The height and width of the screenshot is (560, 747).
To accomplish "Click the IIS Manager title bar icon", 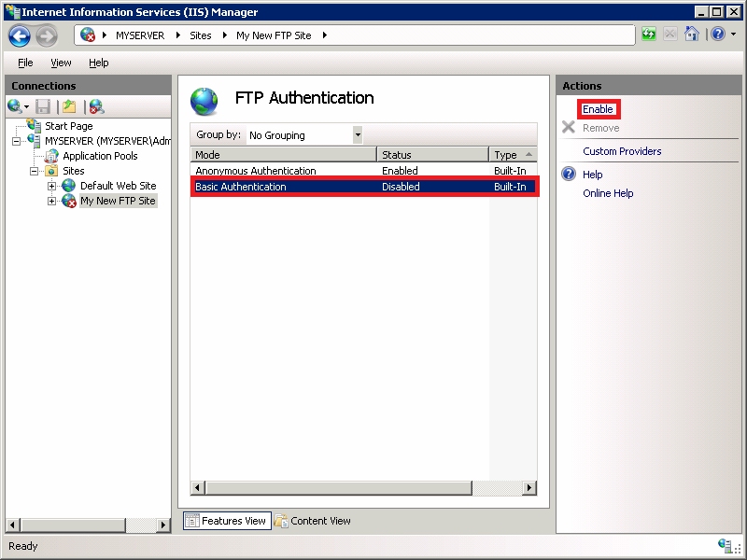I will pyautogui.click(x=12, y=11).
